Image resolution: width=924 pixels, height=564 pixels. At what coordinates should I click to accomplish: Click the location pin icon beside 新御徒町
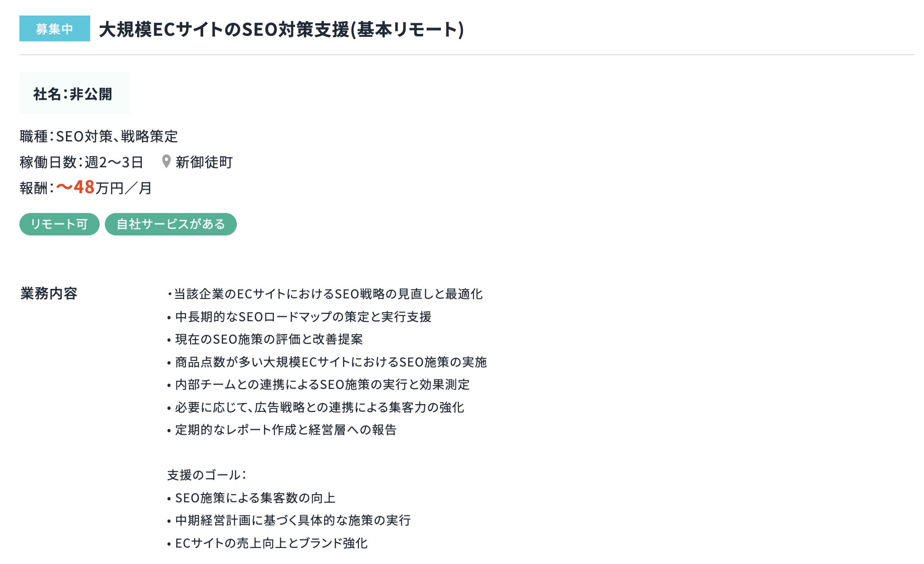pyautogui.click(x=166, y=162)
